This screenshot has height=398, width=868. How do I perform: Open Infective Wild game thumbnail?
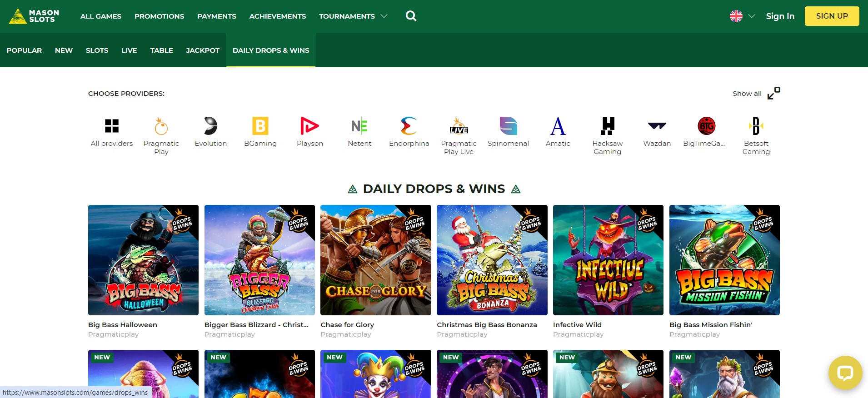coord(608,260)
